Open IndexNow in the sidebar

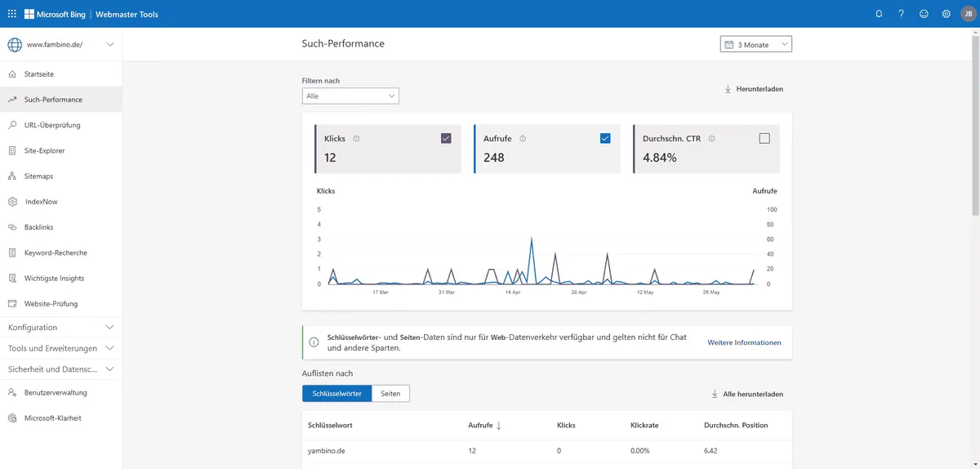coord(60,202)
